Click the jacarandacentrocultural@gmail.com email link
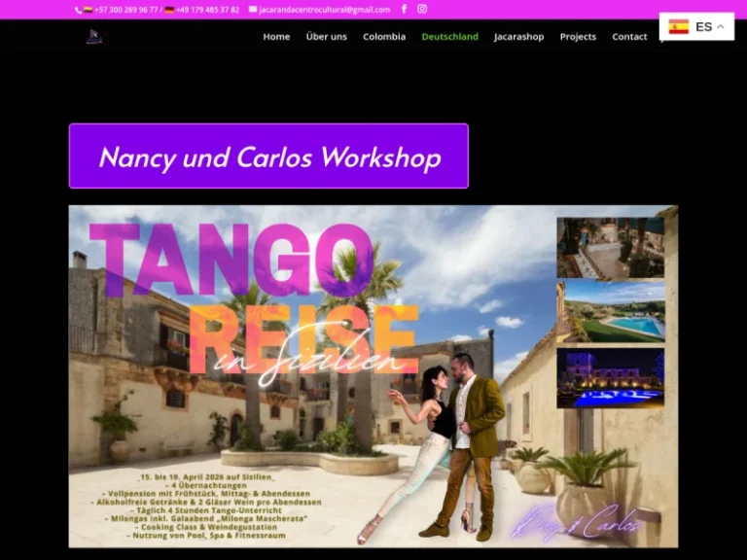Screen dimensions: 747x560 point(324,10)
